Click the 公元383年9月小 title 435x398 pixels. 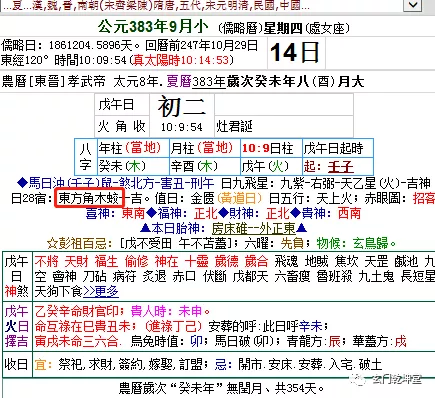[153, 27]
